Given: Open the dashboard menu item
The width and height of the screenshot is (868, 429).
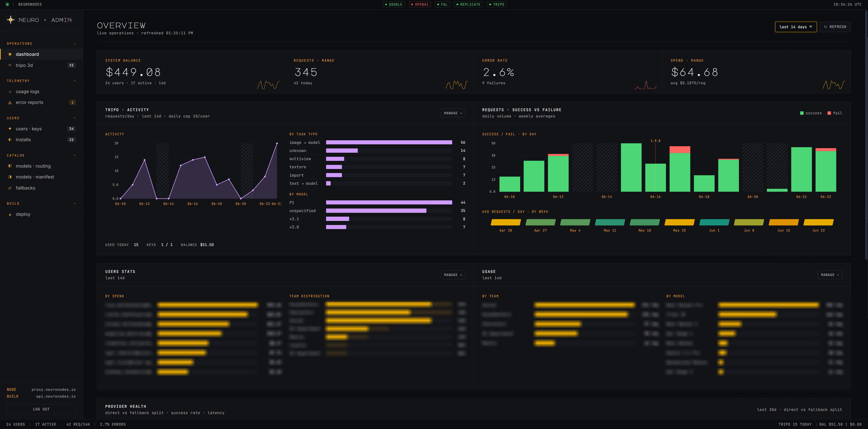Looking at the screenshot, I should [41, 54].
